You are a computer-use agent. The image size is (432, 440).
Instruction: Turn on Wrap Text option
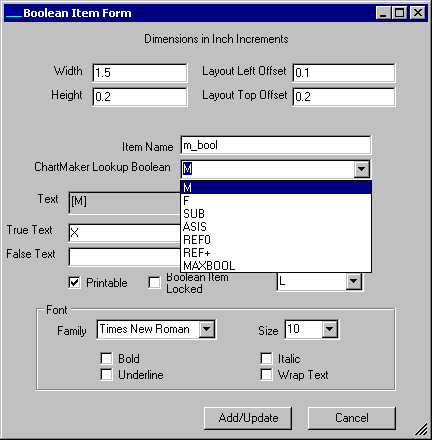266,375
